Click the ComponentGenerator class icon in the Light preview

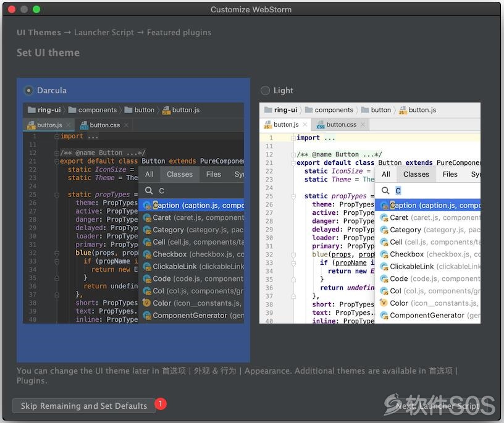384,316
